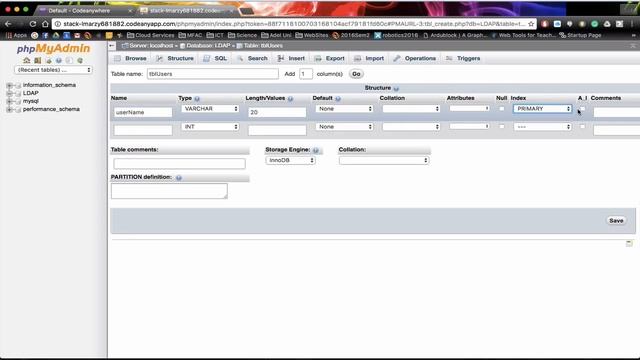The image size is (640, 360).
Task: Open the Apps bookmarks shortcut
Action: (16, 36)
